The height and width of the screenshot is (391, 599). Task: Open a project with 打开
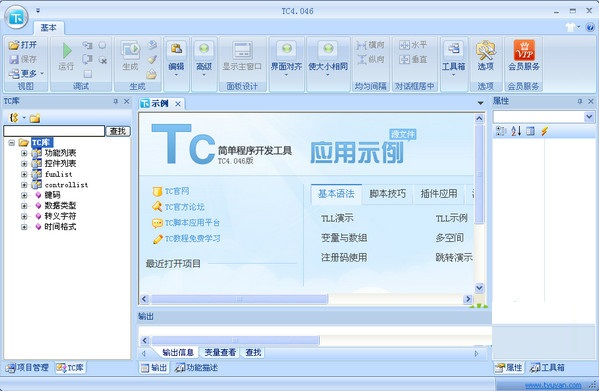(x=23, y=45)
